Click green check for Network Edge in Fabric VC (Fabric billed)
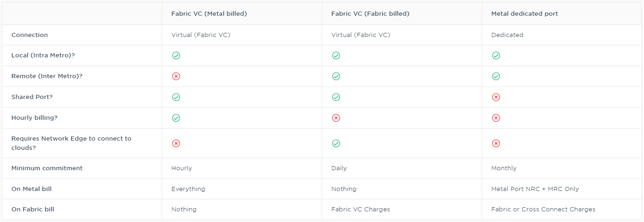 point(336,143)
